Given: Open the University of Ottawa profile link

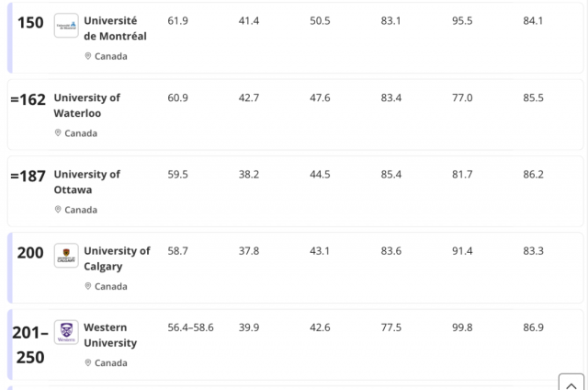Looking at the screenshot, I should pyautogui.click(x=86, y=182).
